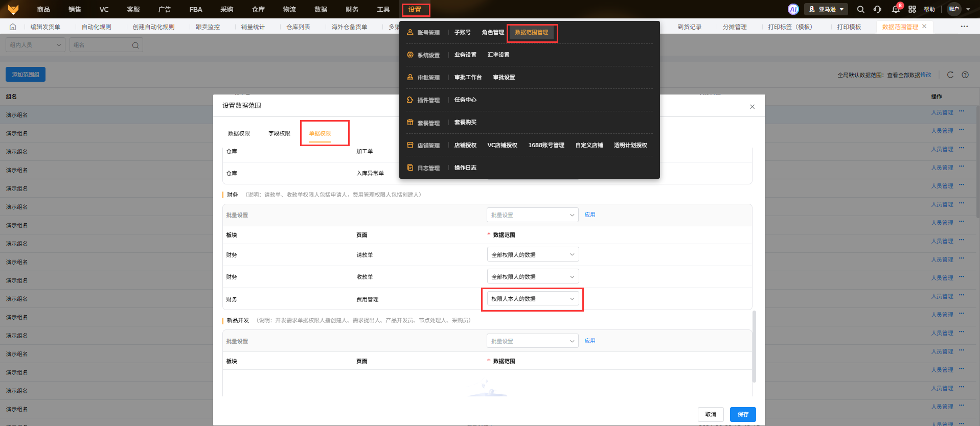Choose 套餐购买 in the settings menu
Image resolution: width=980 pixels, height=426 pixels.
[465, 122]
